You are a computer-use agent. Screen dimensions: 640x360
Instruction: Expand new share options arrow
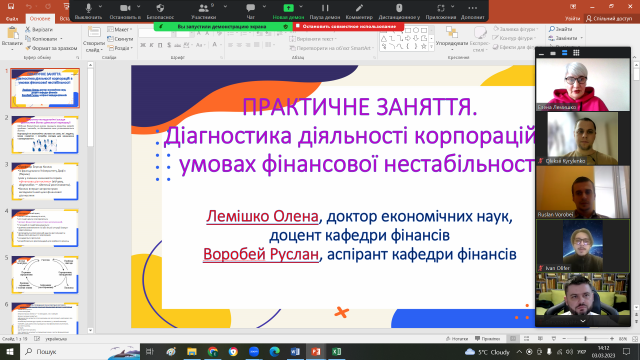(x=301, y=7)
